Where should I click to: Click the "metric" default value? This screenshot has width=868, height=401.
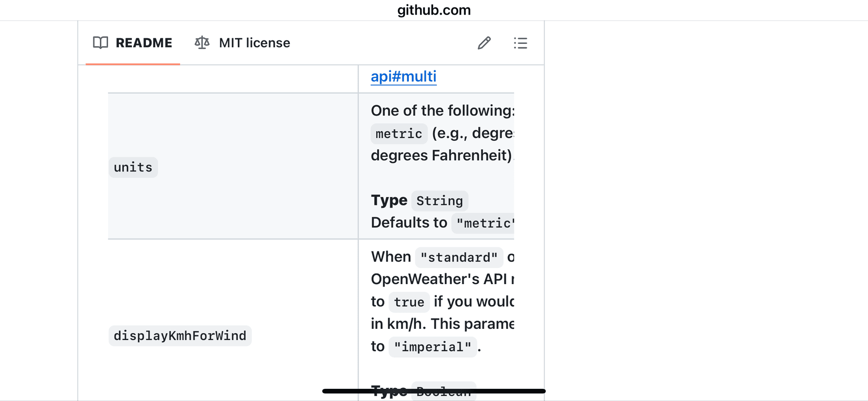coord(483,223)
